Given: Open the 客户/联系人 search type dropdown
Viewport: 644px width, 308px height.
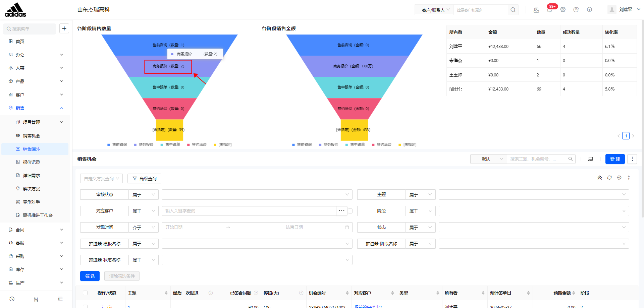Looking at the screenshot, I should pos(434,10).
